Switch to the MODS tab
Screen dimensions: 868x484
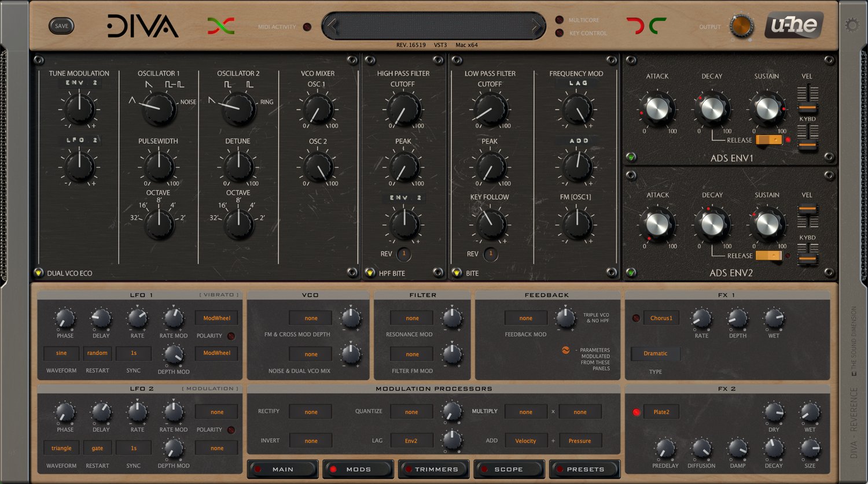click(x=358, y=469)
